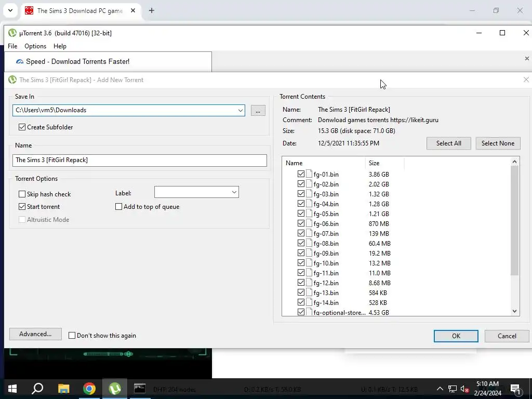Uncheck the fg-12.bin file checkbox
This screenshot has width=532, height=399.
click(x=301, y=282)
